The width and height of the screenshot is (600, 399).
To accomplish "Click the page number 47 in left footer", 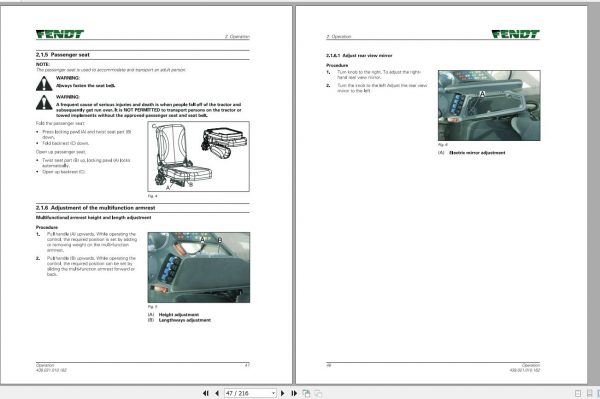I will click(247, 365).
